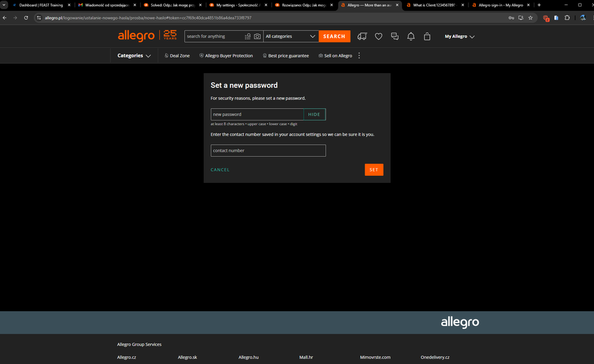
Task: Open the shopping cart bag icon
Action: (427, 36)
